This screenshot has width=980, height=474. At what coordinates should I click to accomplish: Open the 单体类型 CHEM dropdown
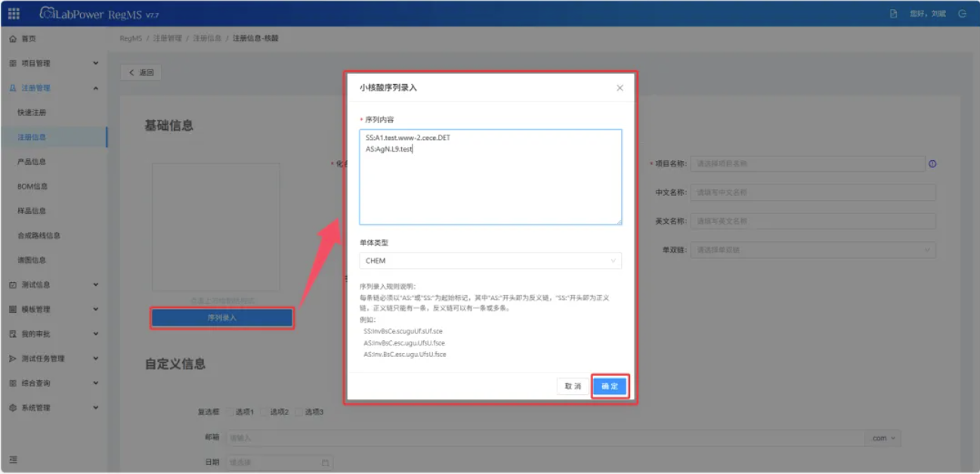(x=490, y=261)
